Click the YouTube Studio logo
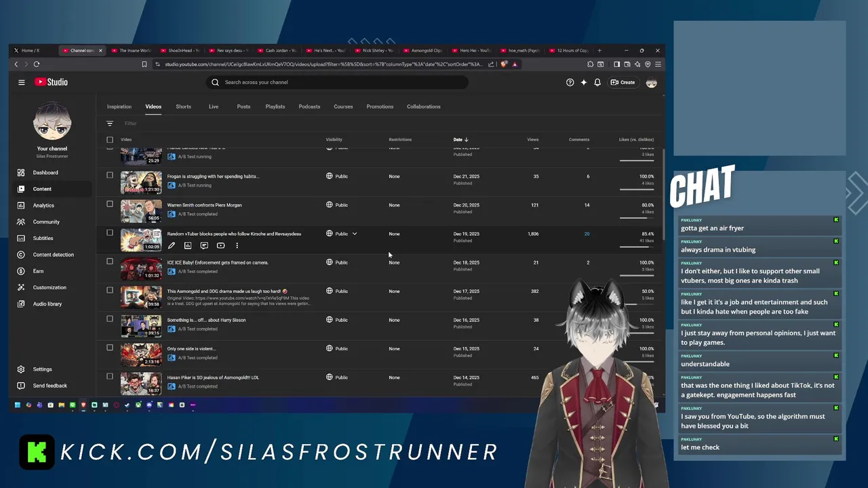This screenshot has height=488, width=868. [x=51, y=82]
